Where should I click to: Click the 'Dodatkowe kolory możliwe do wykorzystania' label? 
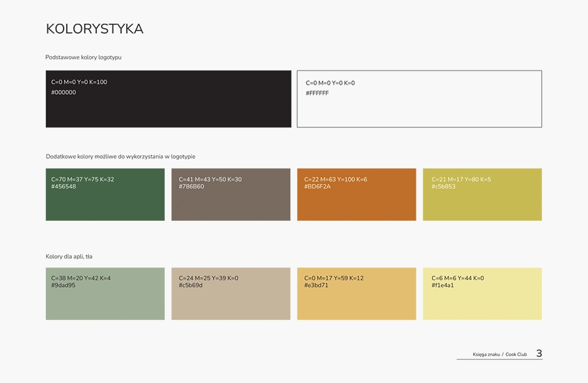click(x=120, y=157)
